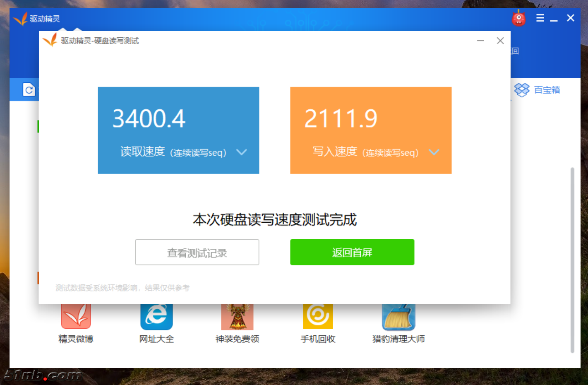Click the red monster mascot in the title bar
588x385 pixels.
point(518,18)
